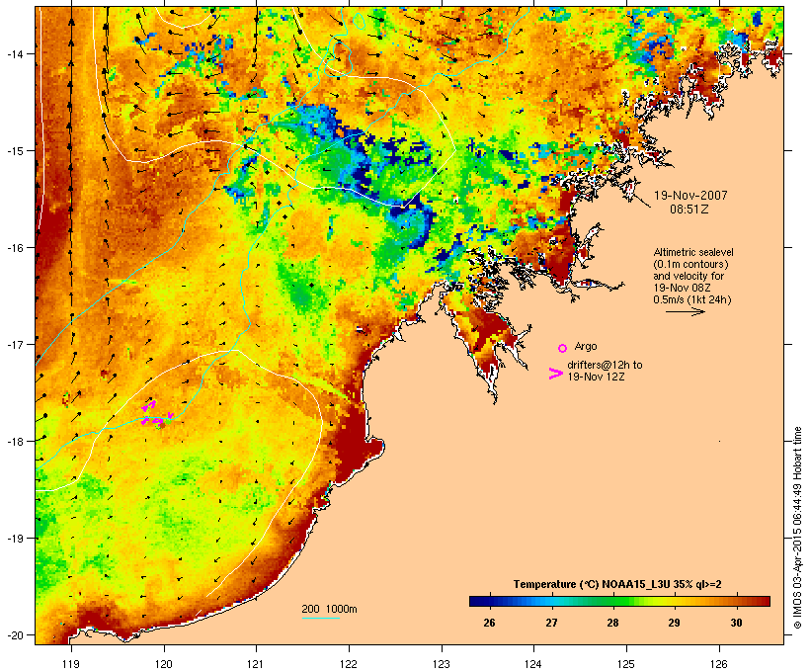Click the longitude axis label '125'

click(x=626, y=664)
